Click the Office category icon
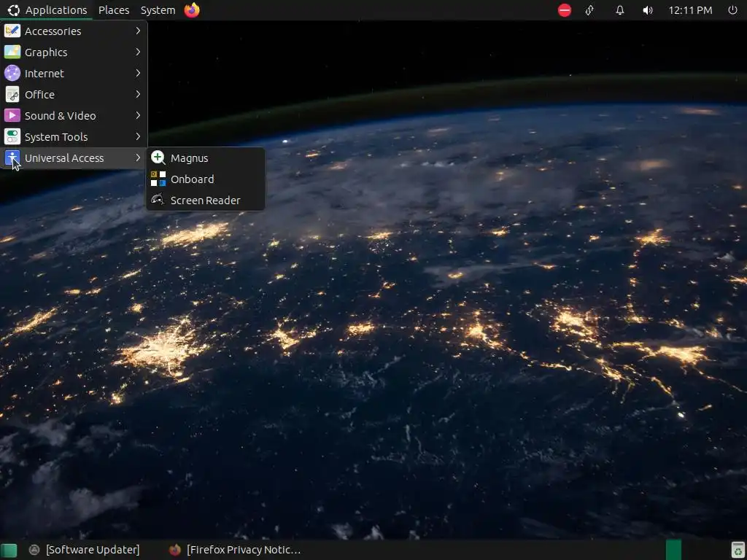The height and width of the screenshot is (560, 747). point(12,94)
